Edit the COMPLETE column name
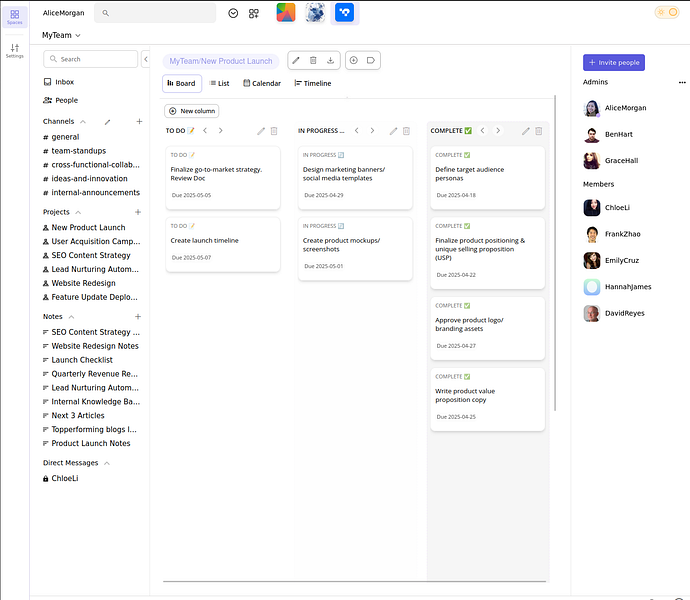 click(526, 131)
